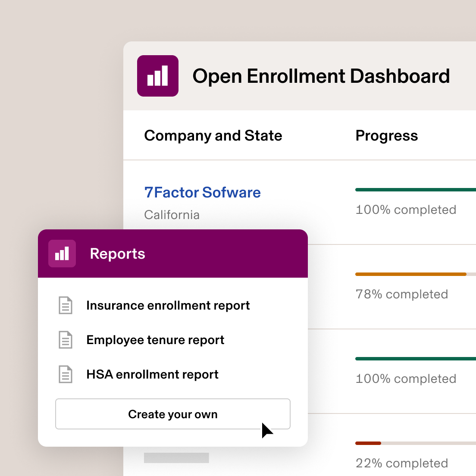This screenshot has height=476, width=476.
Task: Click the gray placeholder below the Reports panel
Action: pos(176,458)
